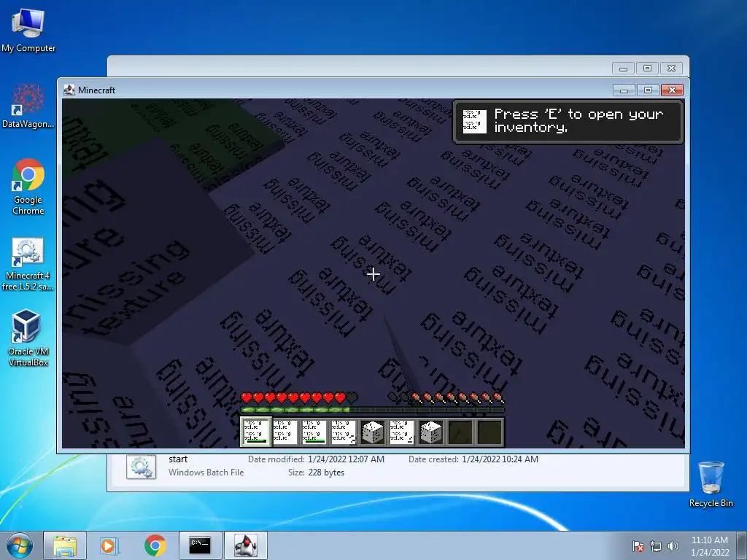Select the empty ninth hotbar slot
Image resolution: width=747 pixels, height=560 pixels.
click(x=489, y=432)
